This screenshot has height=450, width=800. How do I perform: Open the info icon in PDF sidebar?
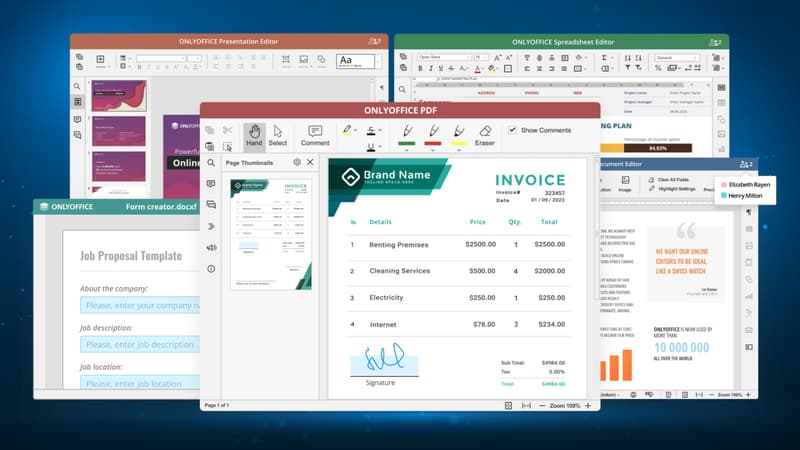coord(211,269)
